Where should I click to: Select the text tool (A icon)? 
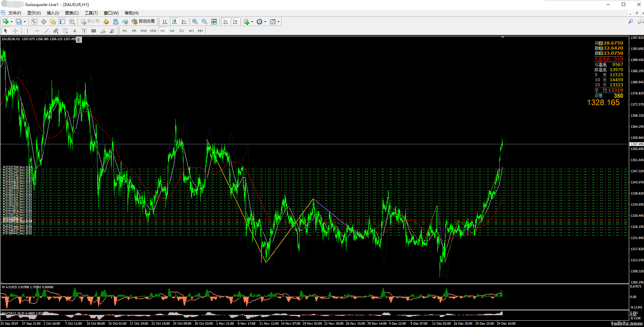(75, 31)
